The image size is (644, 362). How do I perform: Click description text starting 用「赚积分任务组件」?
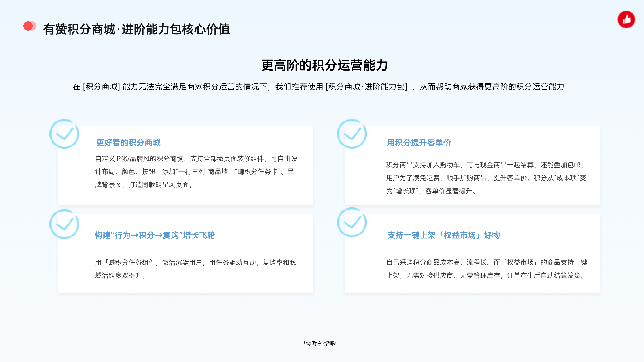click(195, 262)
